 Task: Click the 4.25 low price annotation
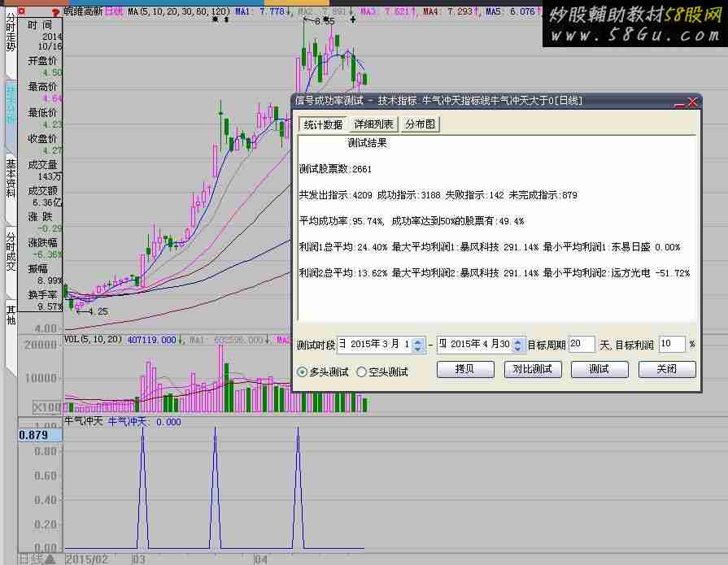tap(98, 311)
